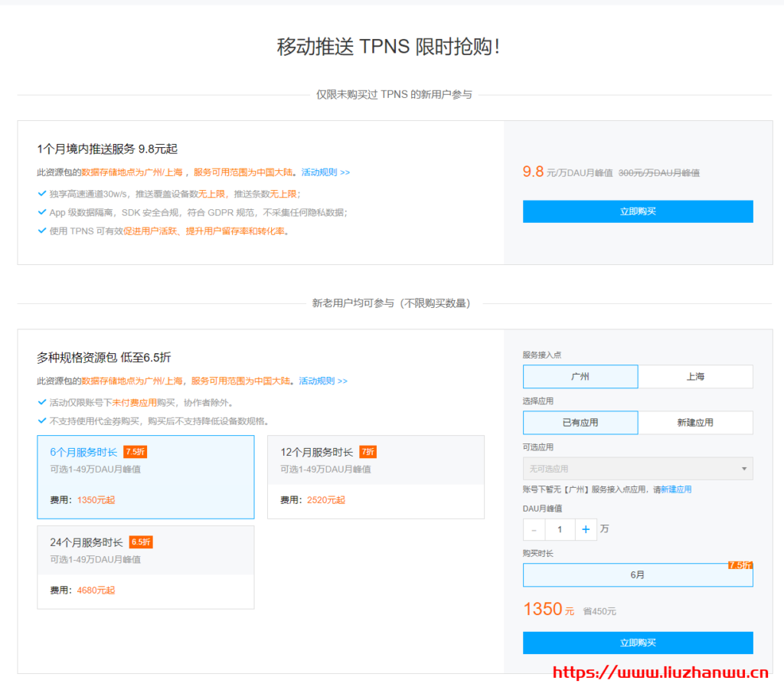
Task: Select the 6个月服务时长 package card
Action: pos(145,475)
